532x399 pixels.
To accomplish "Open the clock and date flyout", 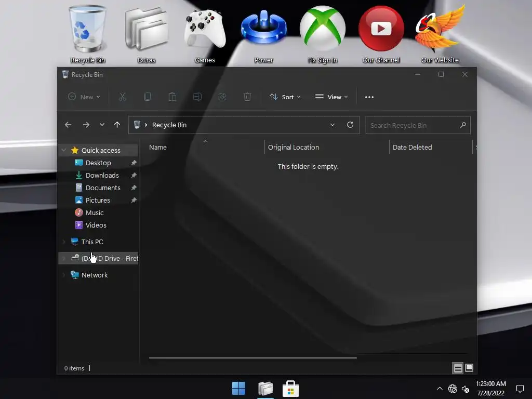I will tap(490, 389).
